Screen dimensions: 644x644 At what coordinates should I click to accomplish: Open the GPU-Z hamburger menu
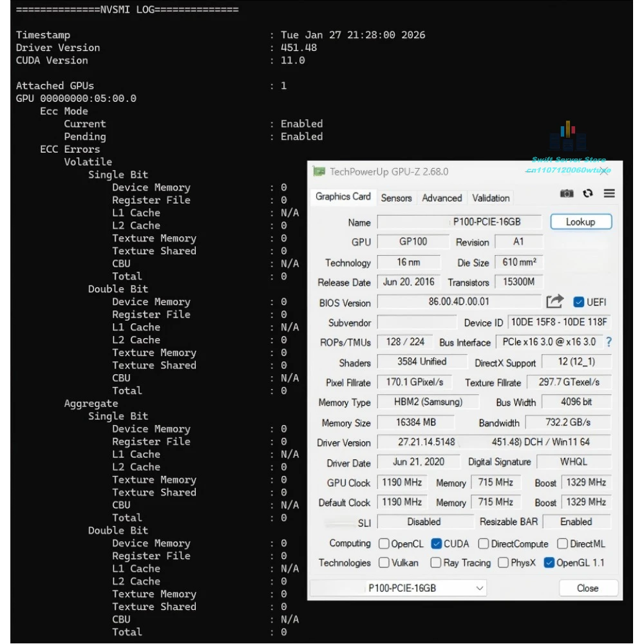(x=609, y=193)
